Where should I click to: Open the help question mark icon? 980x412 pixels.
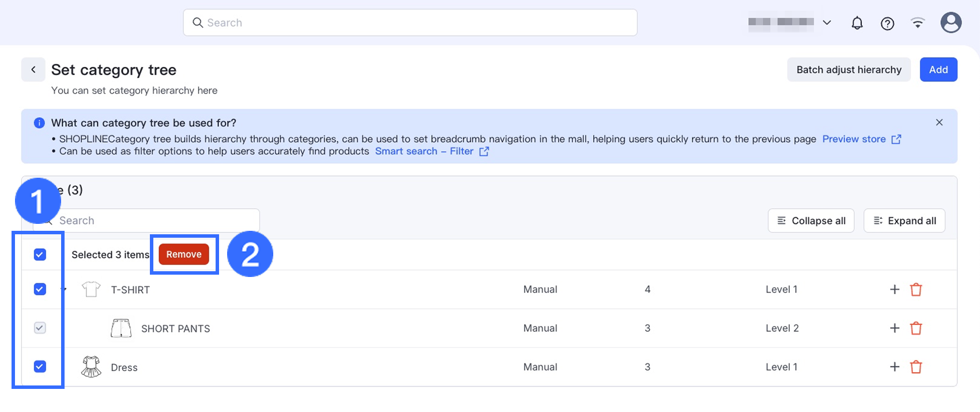887,23
